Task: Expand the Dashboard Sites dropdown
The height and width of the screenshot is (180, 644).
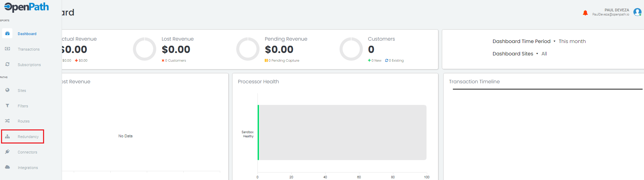Action: click(x=515, y=54)
